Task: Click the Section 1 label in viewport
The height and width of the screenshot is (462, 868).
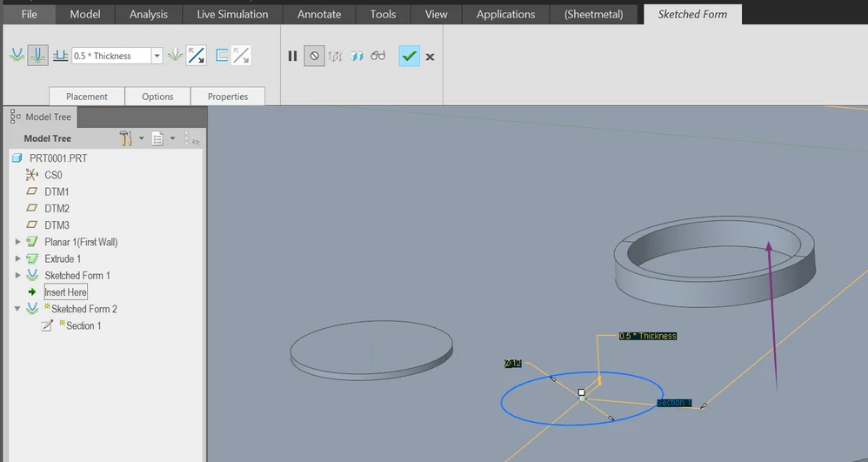Action: [674, 403]
